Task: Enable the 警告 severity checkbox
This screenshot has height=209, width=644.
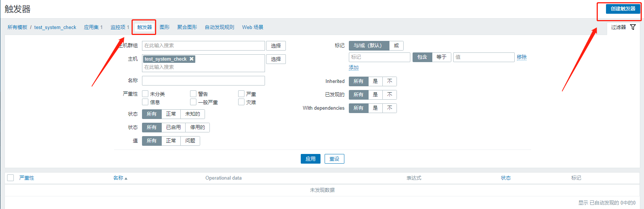Action: pyautogui.click(x=193, y=94)
